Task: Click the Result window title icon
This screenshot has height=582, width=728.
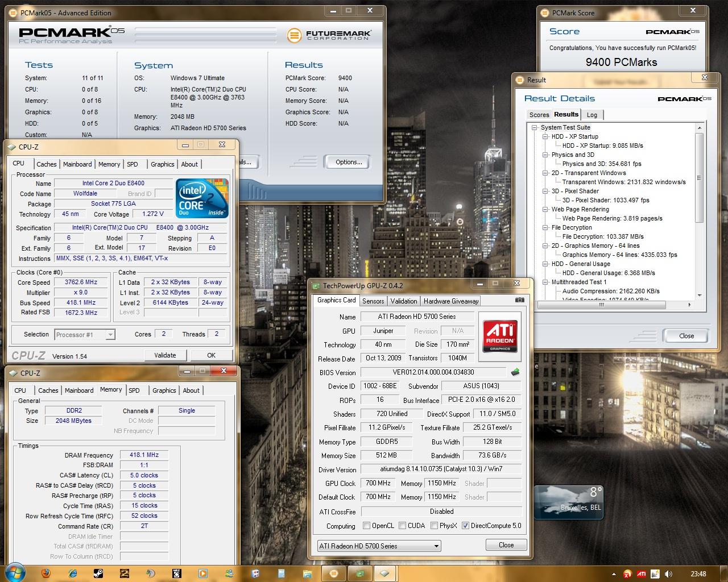Action: [x=520, y=80]
